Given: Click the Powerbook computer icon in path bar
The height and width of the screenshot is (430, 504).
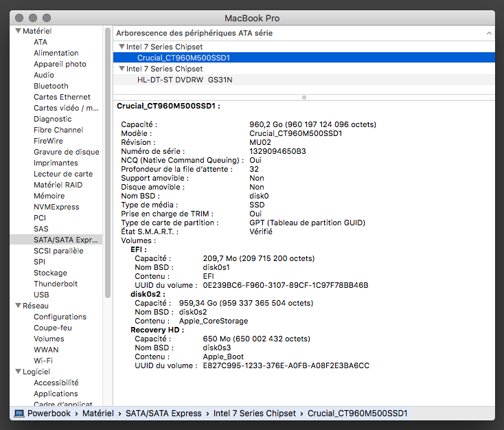Looking at the screenshot, I should (x=19, y=414).
